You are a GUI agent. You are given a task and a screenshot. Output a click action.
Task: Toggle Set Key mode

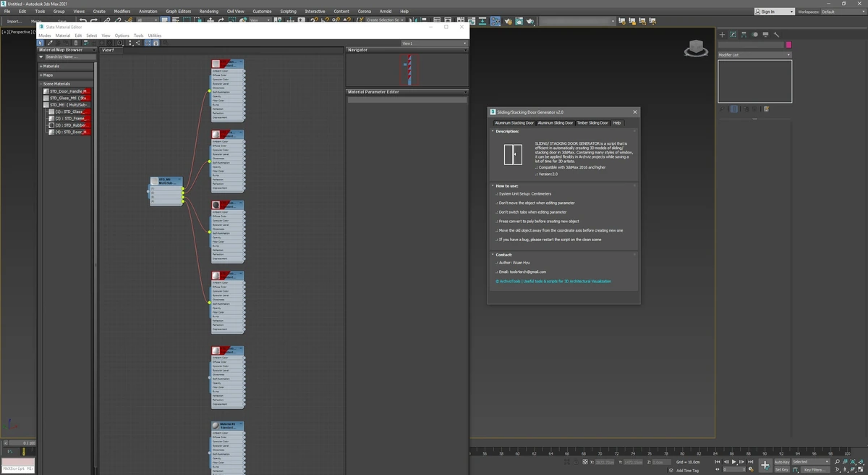click(782, 469)
